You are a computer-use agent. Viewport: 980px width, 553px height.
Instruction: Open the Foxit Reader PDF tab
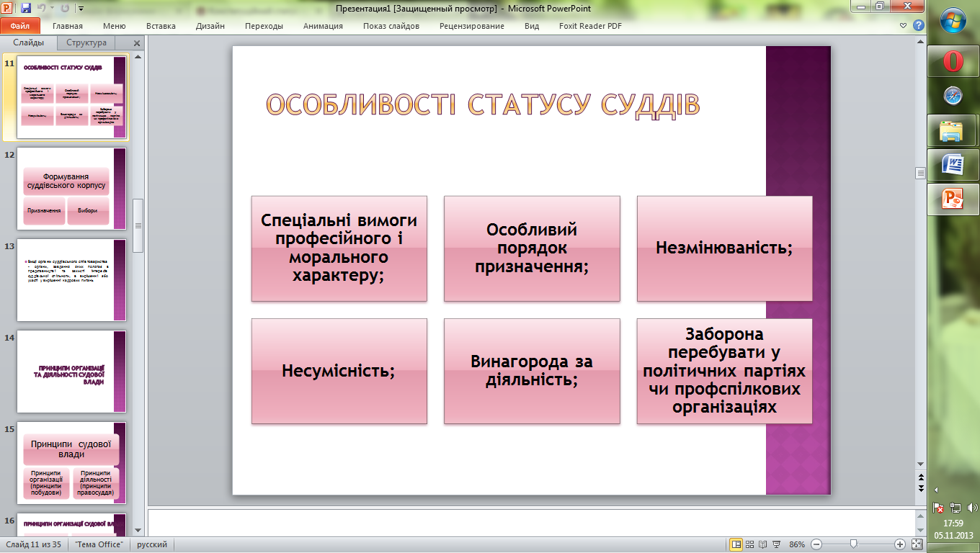[590, 26]
